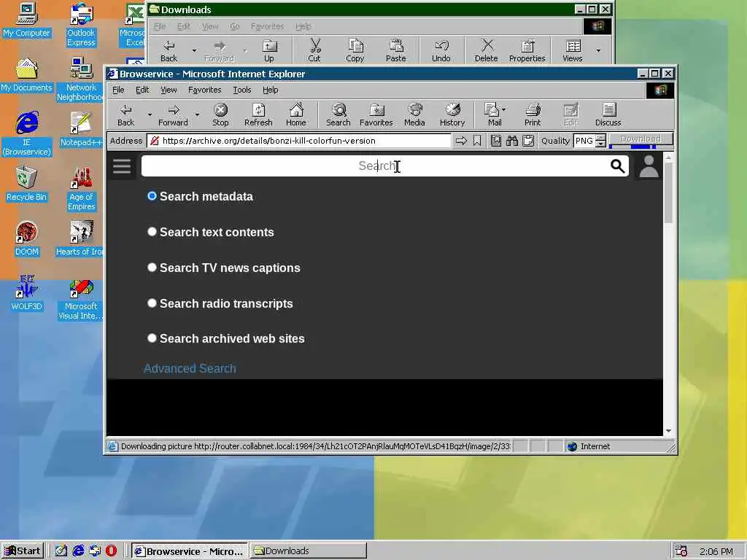Open the History pane in IE toolbar
Viewport: 747px width, 560px height.
point(452,114)
